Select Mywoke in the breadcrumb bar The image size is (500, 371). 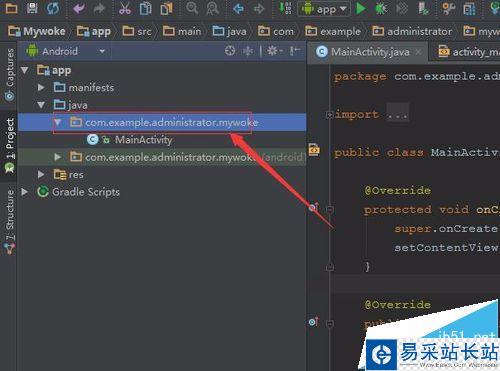click(x=37, y=31)
